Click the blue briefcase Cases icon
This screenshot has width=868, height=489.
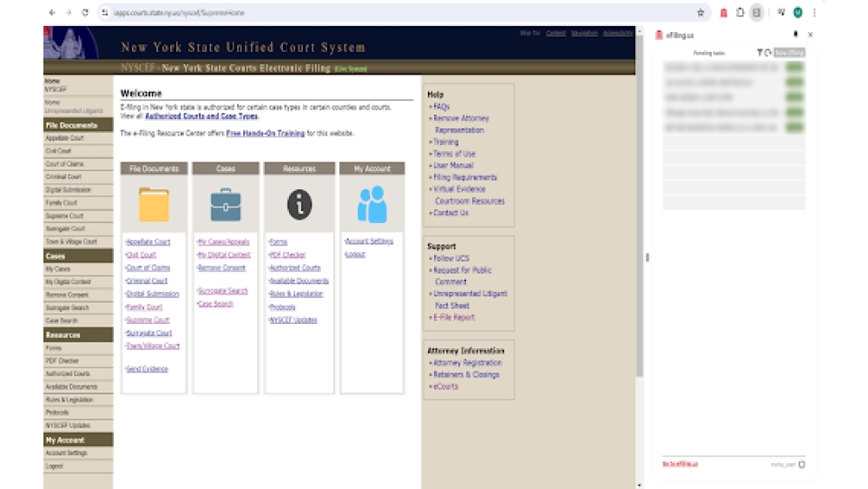click(226, 205)
